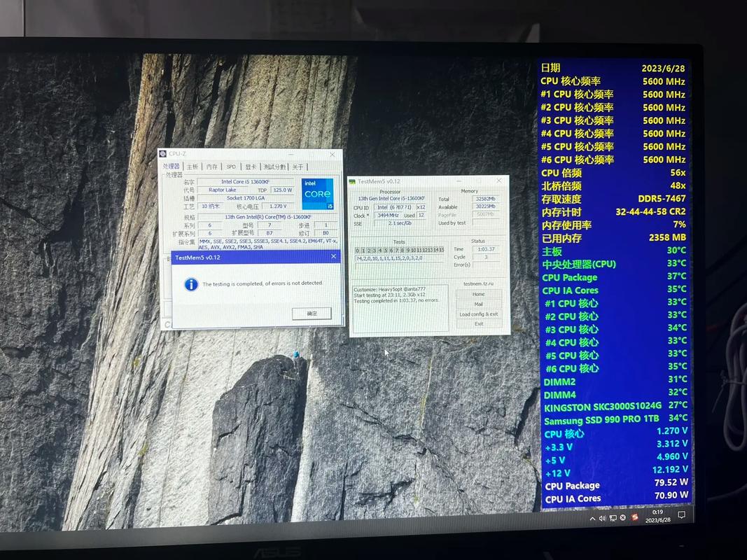Viewport: 747px width, 560px height.
Task: Click the 32582Mb Total memory field
Action: click(x=485, y=199)
